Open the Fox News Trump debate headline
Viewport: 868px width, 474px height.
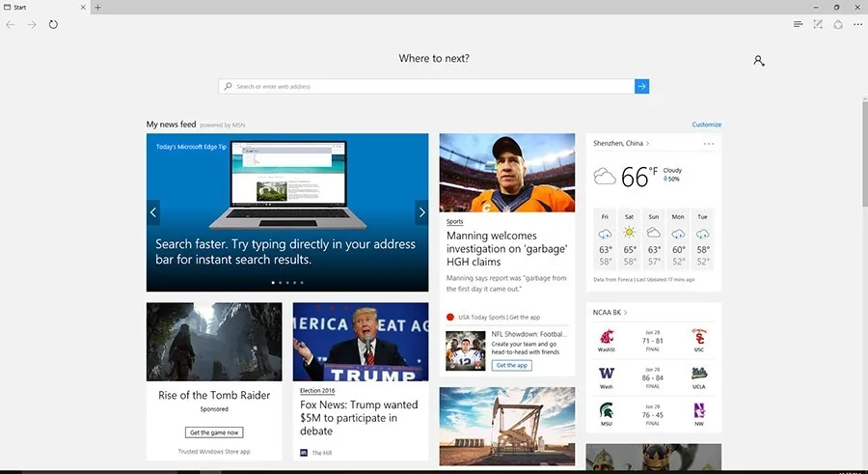pos(359,418)
